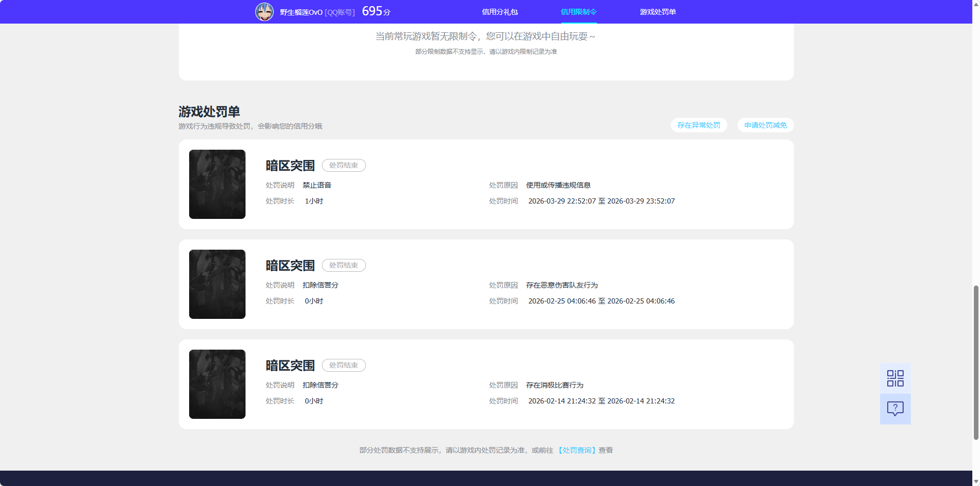Click the 游戏处罚单 section heading

(x=209, y=112)
